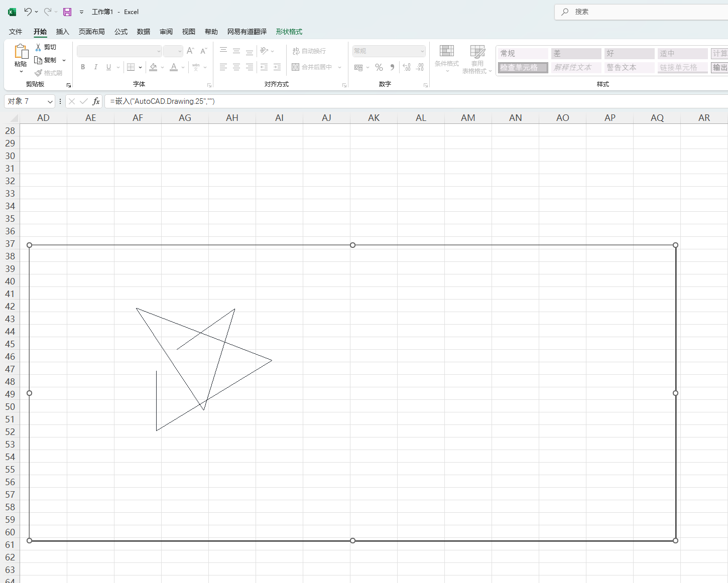Open the Font Color dropdown arrow

pos(183,67)
